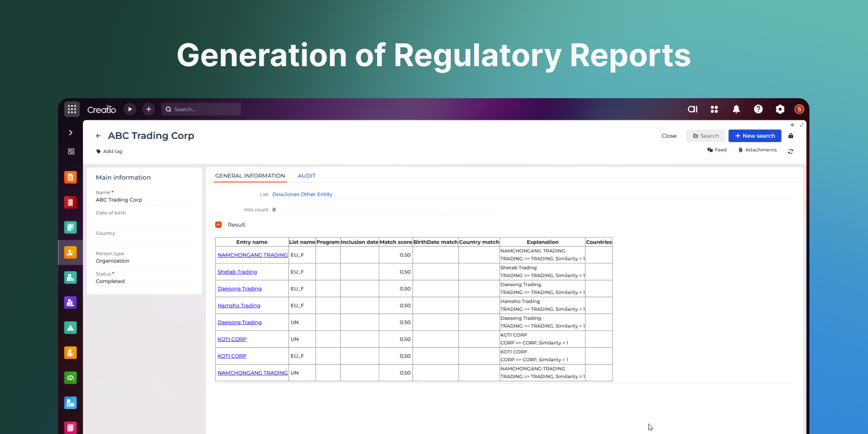Click the lock icon next to New search
868x434 pixels.
[x=790, y=136]
